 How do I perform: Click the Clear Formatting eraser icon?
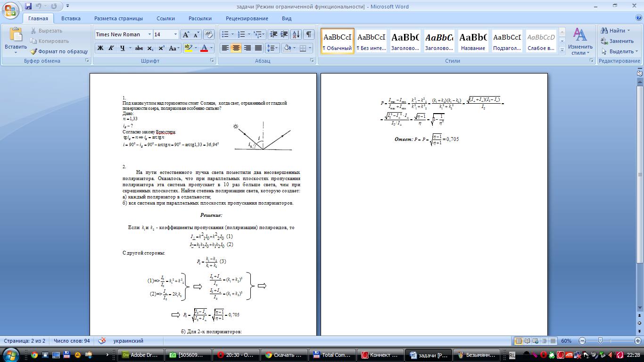pyautogui.click(x=209, y=34)
